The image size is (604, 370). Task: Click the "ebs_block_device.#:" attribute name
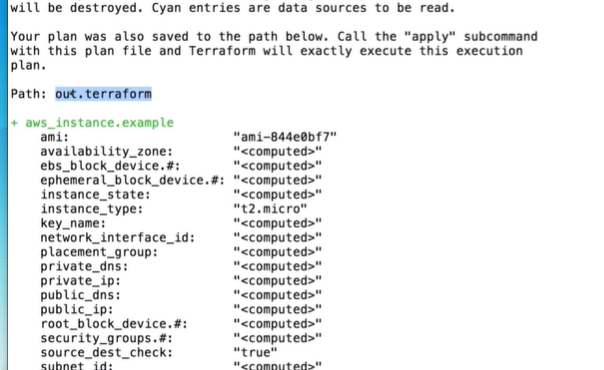(110, 166)
